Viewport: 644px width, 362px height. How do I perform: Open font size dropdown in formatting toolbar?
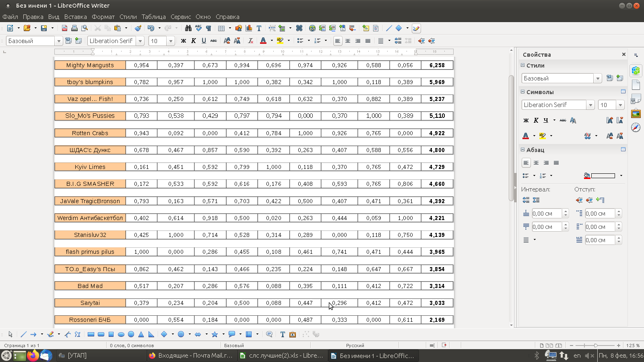(x=171, y=41)
